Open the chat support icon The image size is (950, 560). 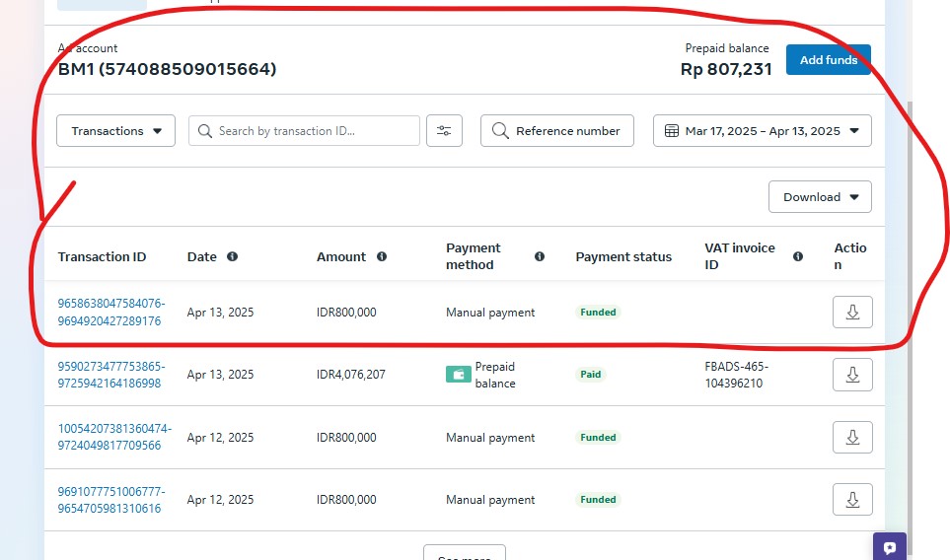[x=889, y=547]
